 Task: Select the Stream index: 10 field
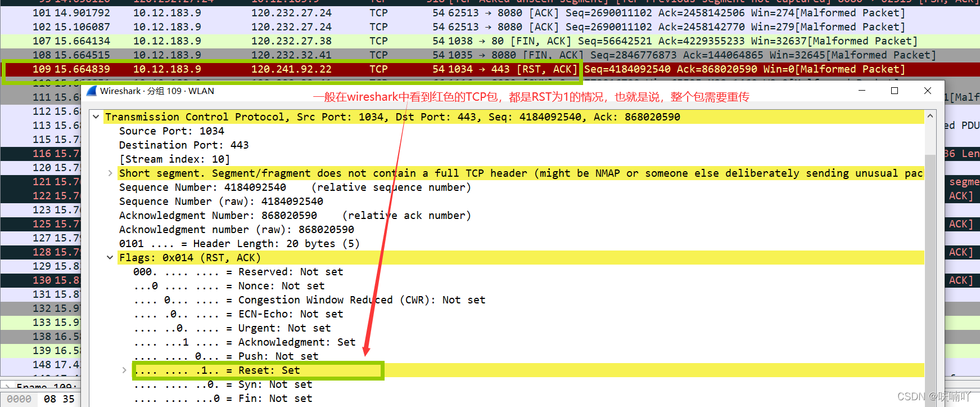click(174, 159)
